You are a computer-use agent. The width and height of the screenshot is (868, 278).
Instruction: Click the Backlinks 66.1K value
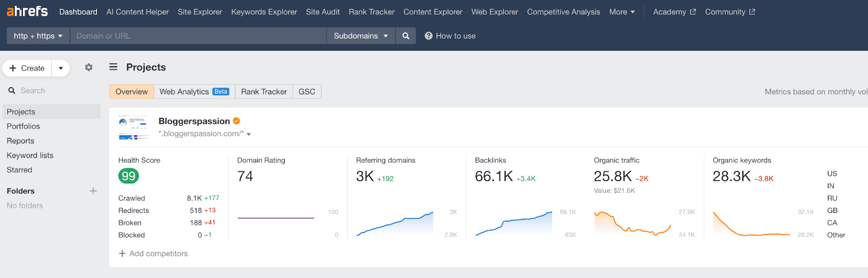point(494,176)
